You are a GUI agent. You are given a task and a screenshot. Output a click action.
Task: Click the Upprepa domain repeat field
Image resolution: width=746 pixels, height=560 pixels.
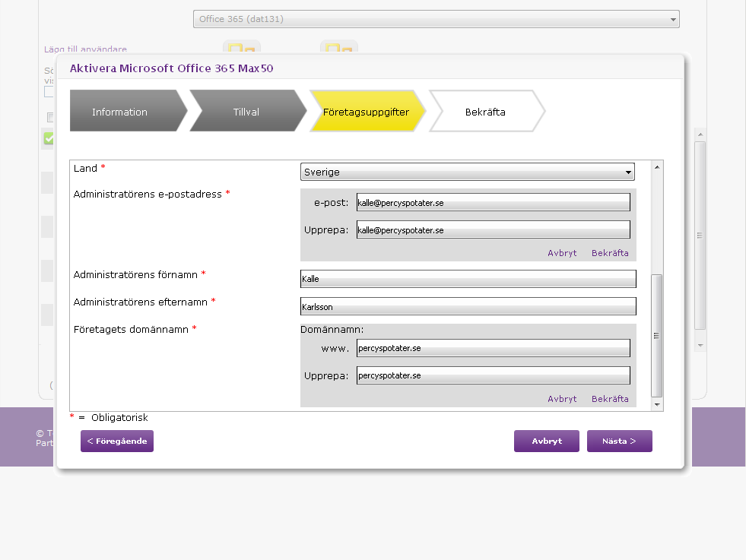(x=494, y=375)
